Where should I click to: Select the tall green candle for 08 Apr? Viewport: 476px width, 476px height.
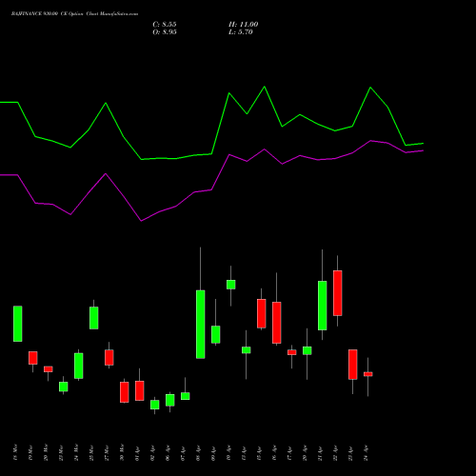200,325
